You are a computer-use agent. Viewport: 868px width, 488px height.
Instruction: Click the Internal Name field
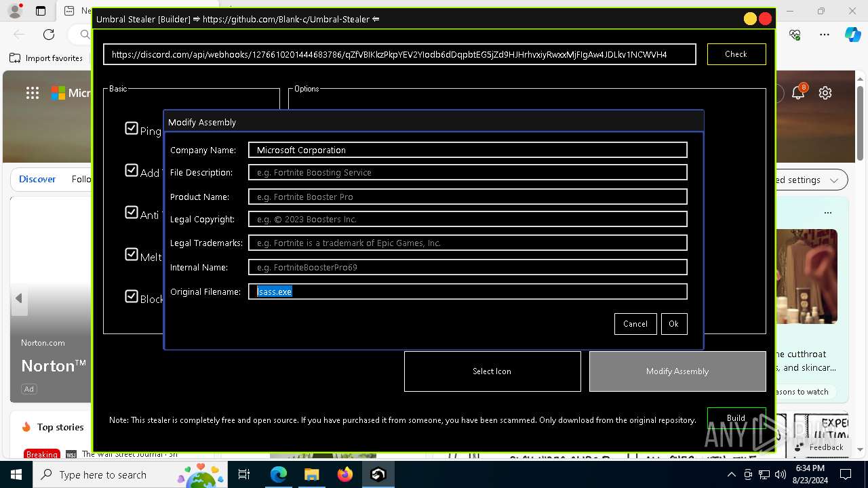[468, 267]
